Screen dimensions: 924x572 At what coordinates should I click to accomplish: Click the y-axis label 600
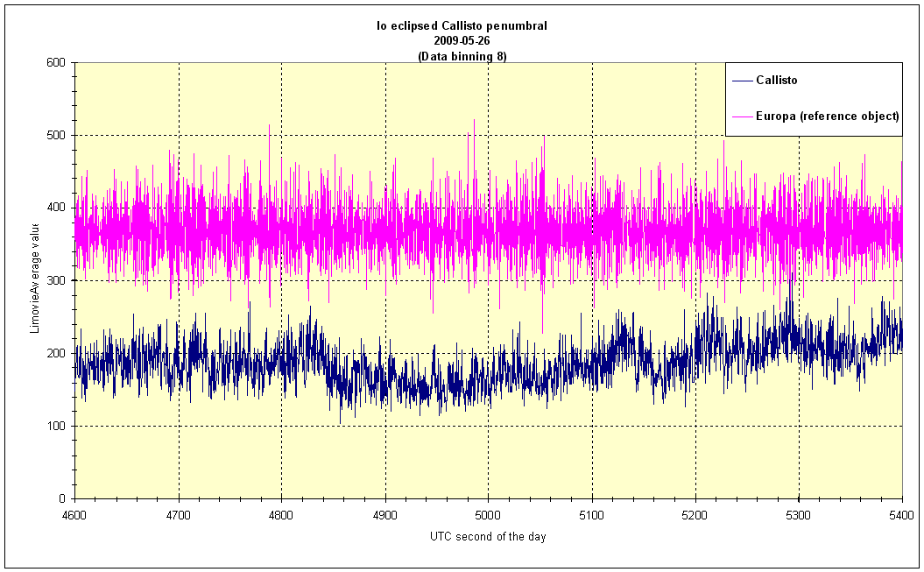(55, 62)
